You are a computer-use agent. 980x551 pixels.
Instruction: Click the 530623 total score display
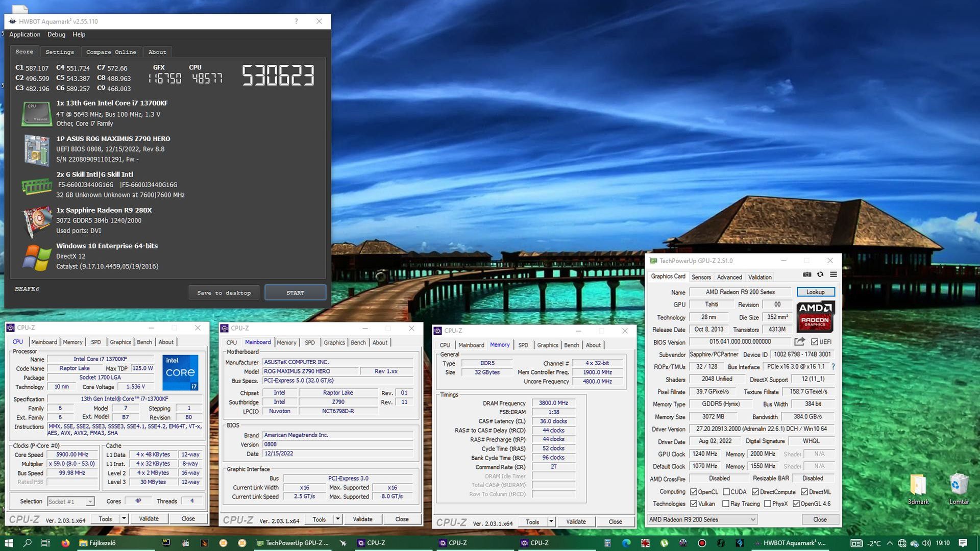[x=278, y=76]
